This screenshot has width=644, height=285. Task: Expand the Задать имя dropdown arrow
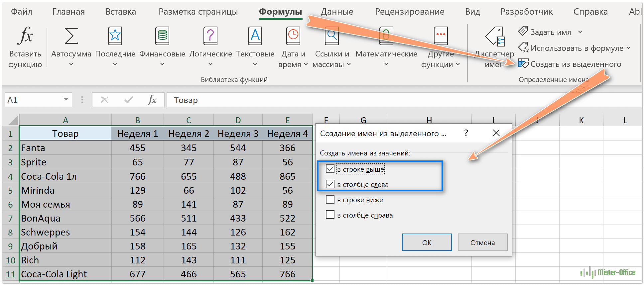pyautogui.click(x=580, y=32)
